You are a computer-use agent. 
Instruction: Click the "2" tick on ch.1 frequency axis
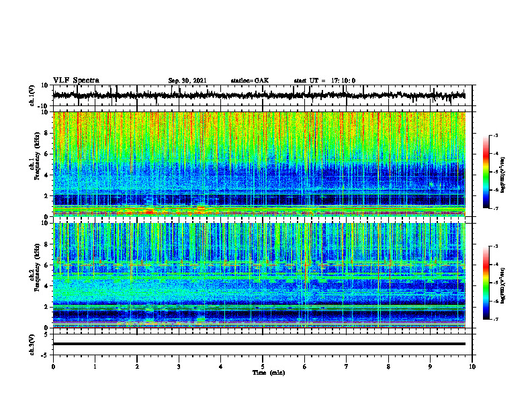(47, 195)
